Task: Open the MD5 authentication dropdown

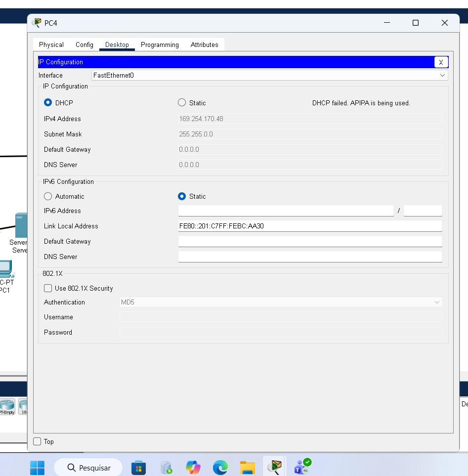Action: [280, 302]
